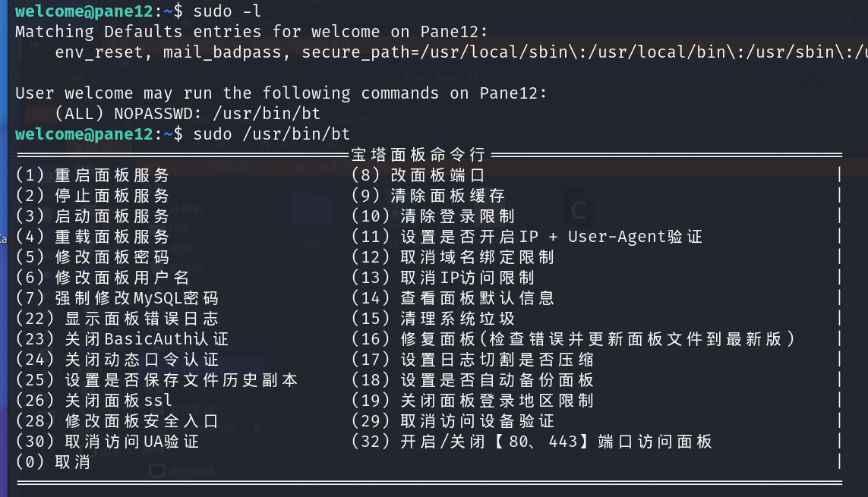Image resolution: width=868 pixels, height=497 pixels.
Task: Click option (23) 关闭BasicAuth认证
Action: [x=122, y=339]
